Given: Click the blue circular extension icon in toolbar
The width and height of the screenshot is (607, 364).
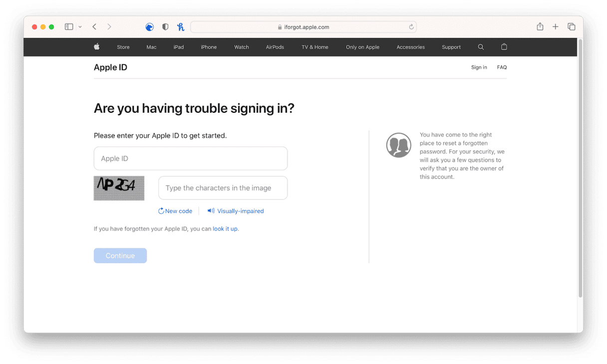Looking at the screenshot, I should (x=150, y=27).
